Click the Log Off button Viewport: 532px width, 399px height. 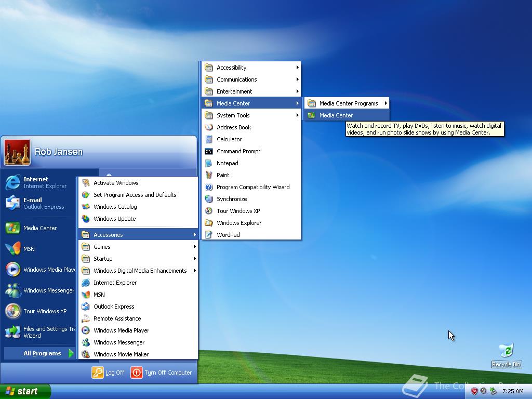coord(108,373)
